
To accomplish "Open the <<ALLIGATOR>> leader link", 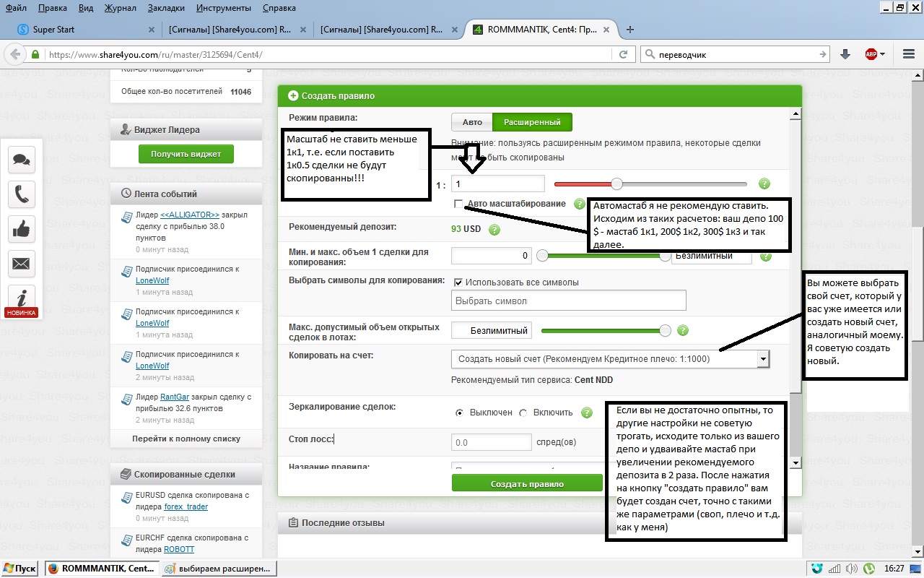I will 190,215.
